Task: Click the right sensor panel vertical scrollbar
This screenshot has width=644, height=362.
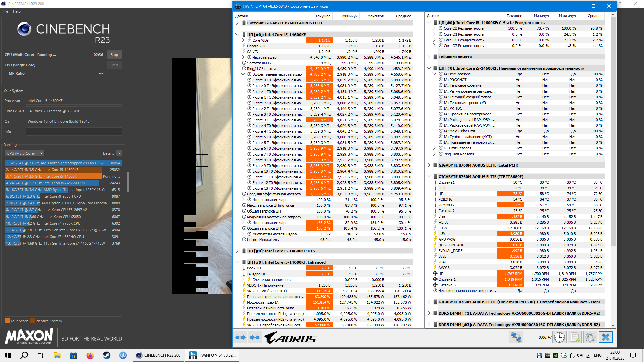Action: (x=613, y=134)
